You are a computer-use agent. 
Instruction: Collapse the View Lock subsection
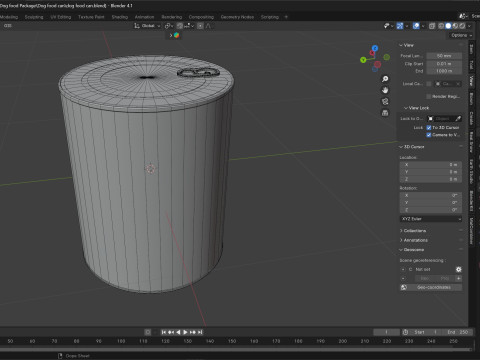point(416,108)
